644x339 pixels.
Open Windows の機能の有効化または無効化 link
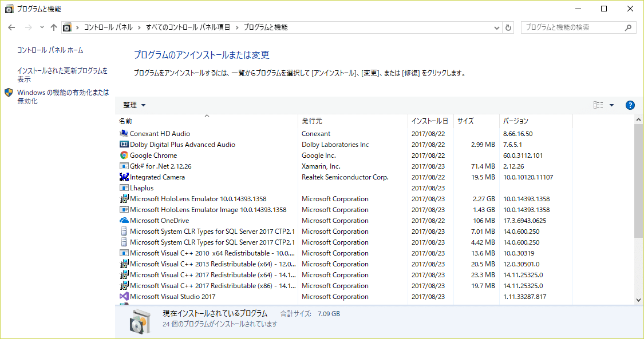(63, 97)
